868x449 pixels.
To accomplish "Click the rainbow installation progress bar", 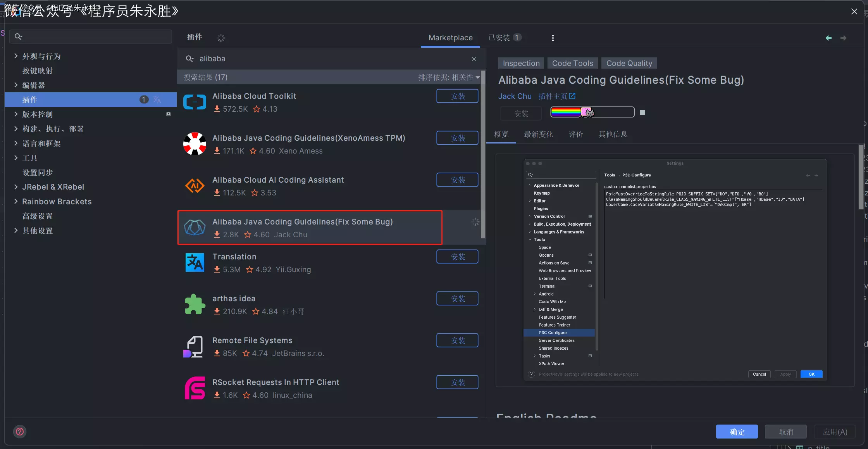I will 592,112.
